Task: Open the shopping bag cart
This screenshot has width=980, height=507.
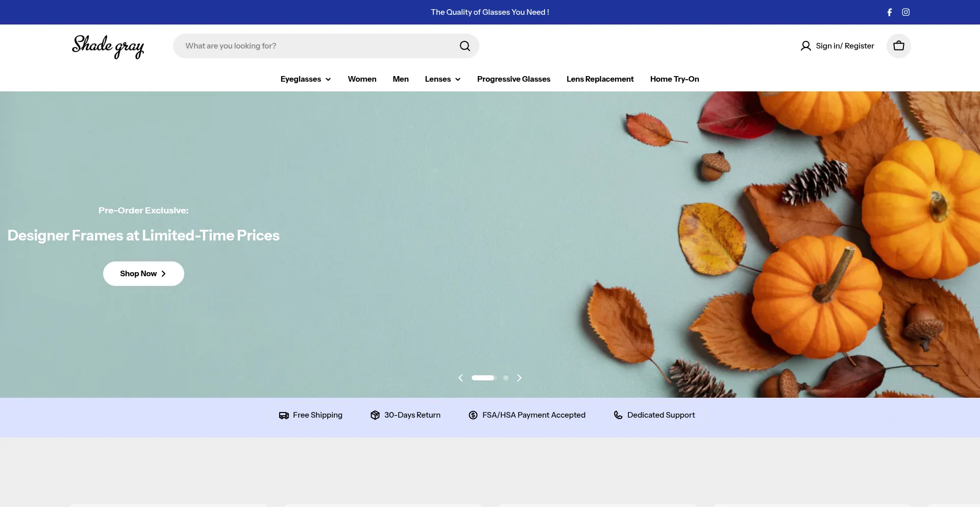Action: [x=898, y=46]
